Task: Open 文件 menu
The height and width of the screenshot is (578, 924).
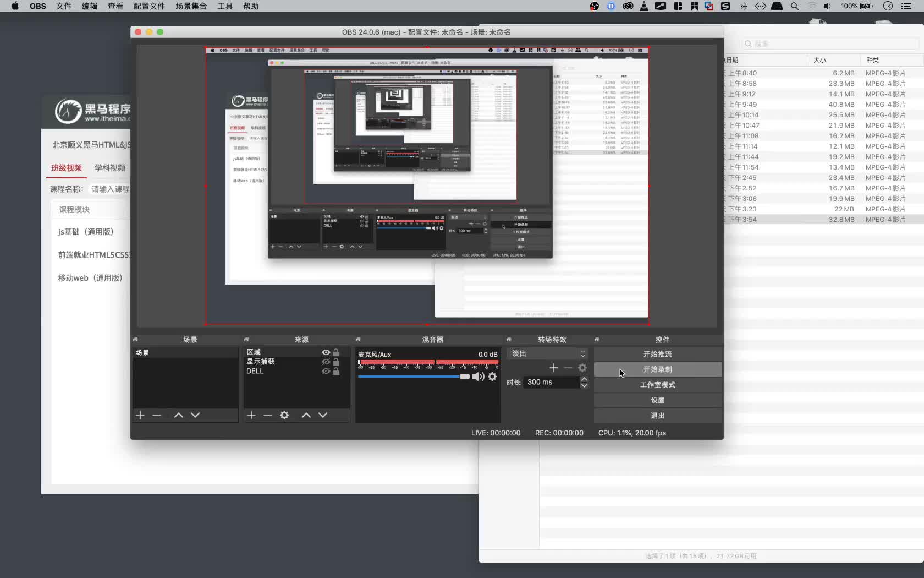Action: pos(64,6)
